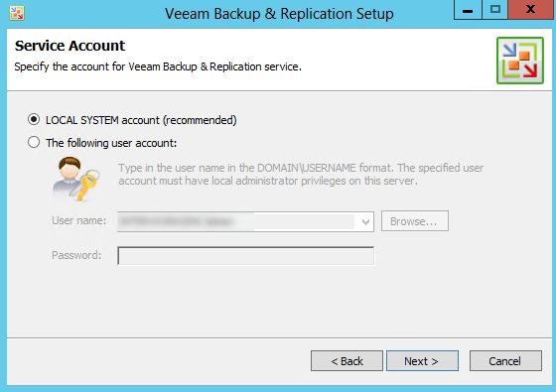556x392 pixels.
Task: Open the Browse... account dialog
Action: coord(415,221)
